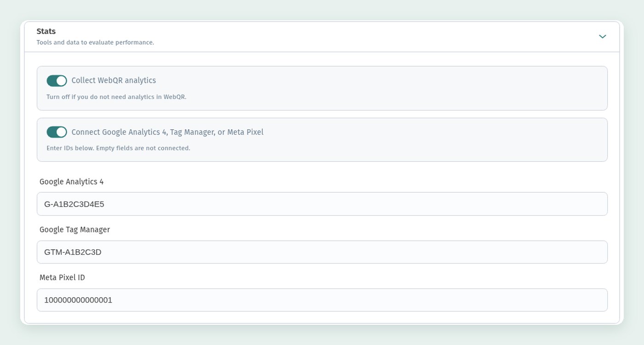Viewport: 644px width, 345px height.
Task: Select the Stats section heading
Action: [x=46, y=31]
